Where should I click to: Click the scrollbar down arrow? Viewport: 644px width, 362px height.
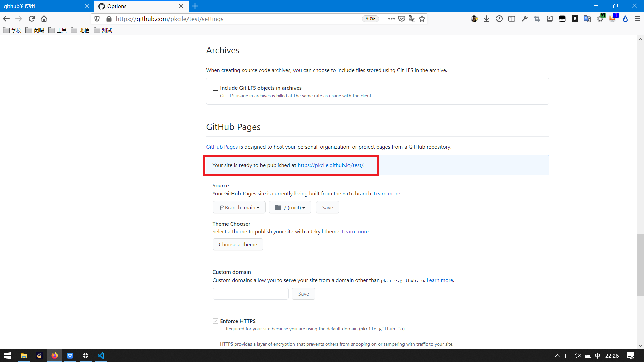tap(640, 346)
